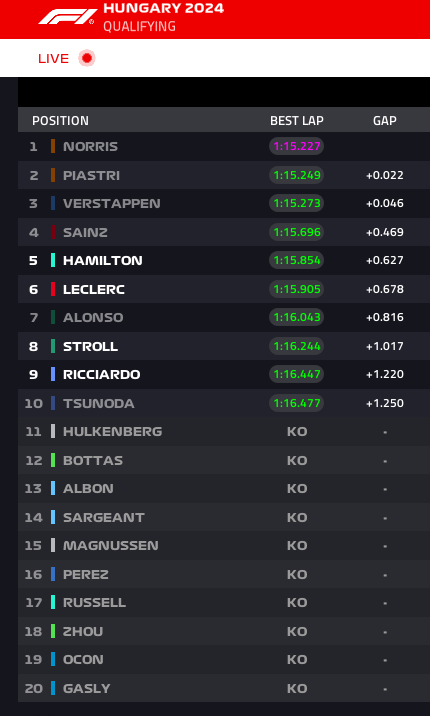Click Hamilton's teal team color bar
The image size is (430, 716).
coord(53,260)
